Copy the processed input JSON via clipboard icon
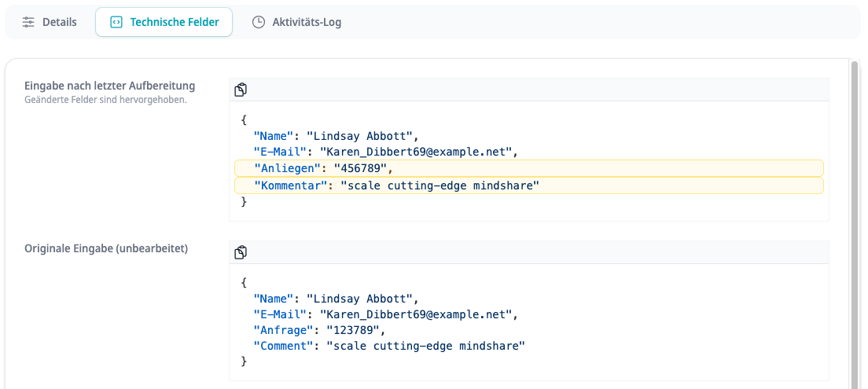The height and width of the screenshot is (389, 868). point(241,90)
